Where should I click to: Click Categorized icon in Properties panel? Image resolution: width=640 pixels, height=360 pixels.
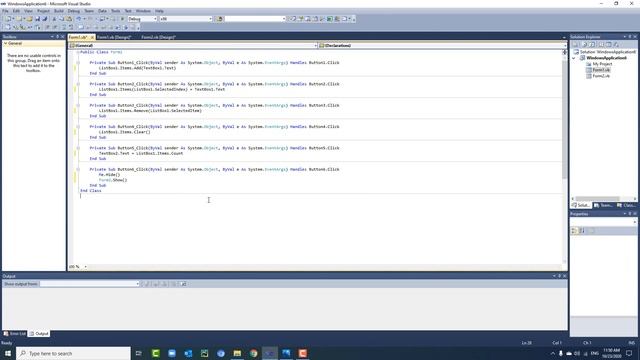(574, 231)
